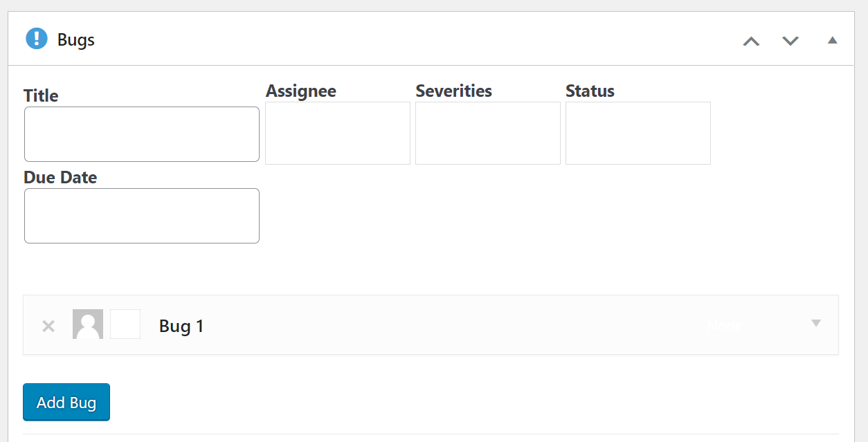Move the Bugs panel down
The image size is (868, 442).
(x=790, y=41)
